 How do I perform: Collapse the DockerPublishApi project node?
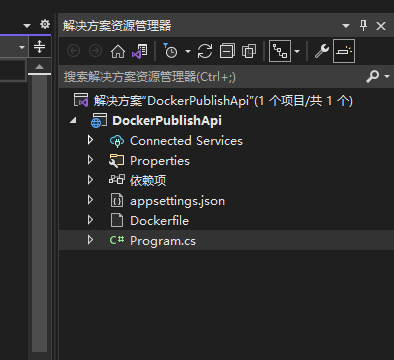pos(73,120)
